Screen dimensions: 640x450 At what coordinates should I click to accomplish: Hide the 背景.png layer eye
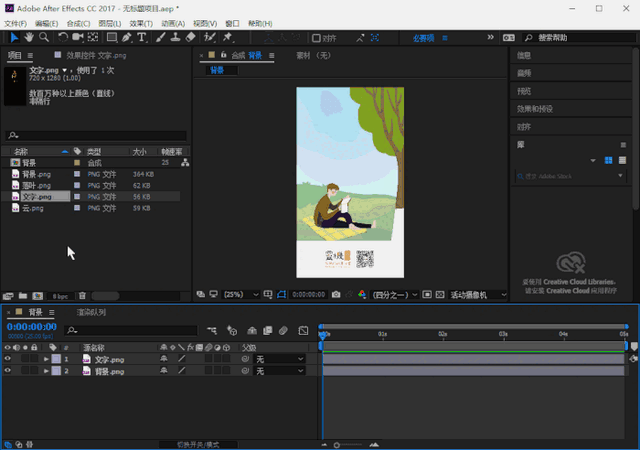tap(7, 370)
